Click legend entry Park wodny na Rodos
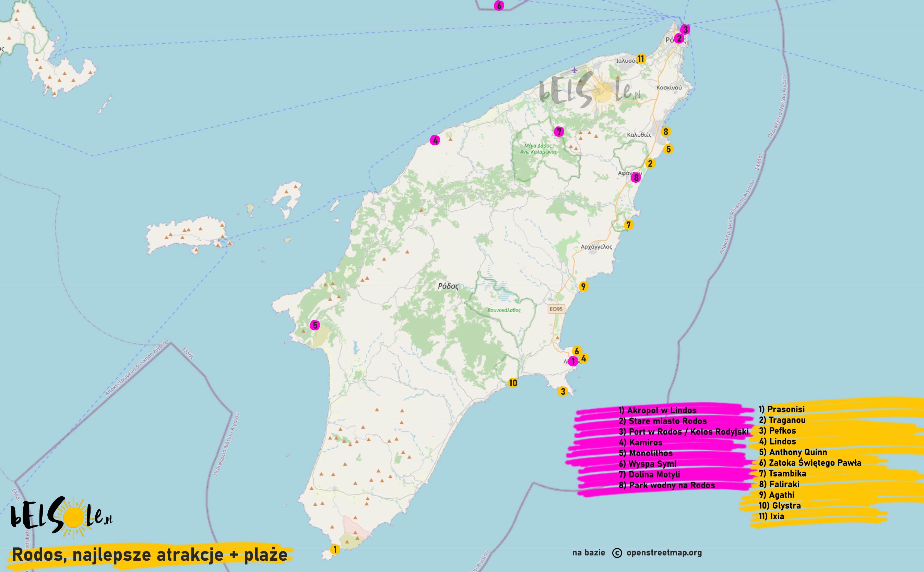 (667, 485)
